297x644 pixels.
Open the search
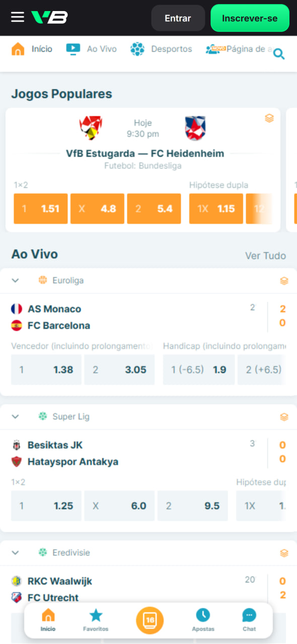click(x=278, y=54)
